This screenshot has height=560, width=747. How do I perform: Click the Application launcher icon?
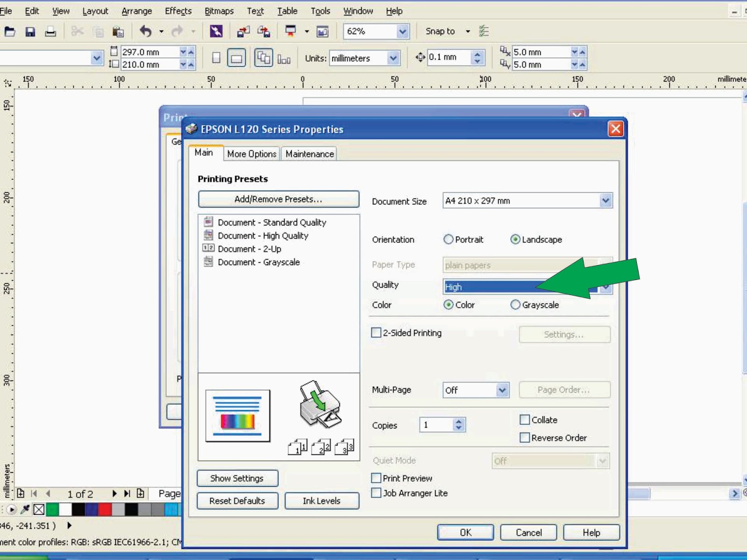tap(290, 31)
